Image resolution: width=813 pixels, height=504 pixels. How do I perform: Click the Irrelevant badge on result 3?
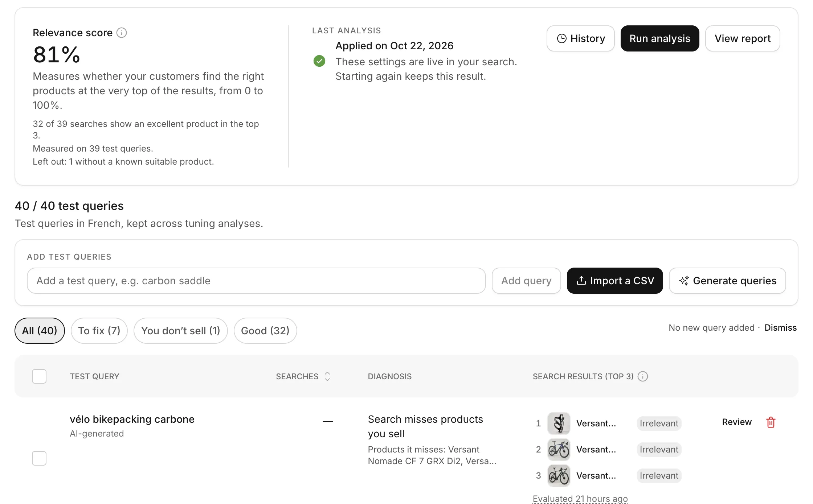coord(659,475)
